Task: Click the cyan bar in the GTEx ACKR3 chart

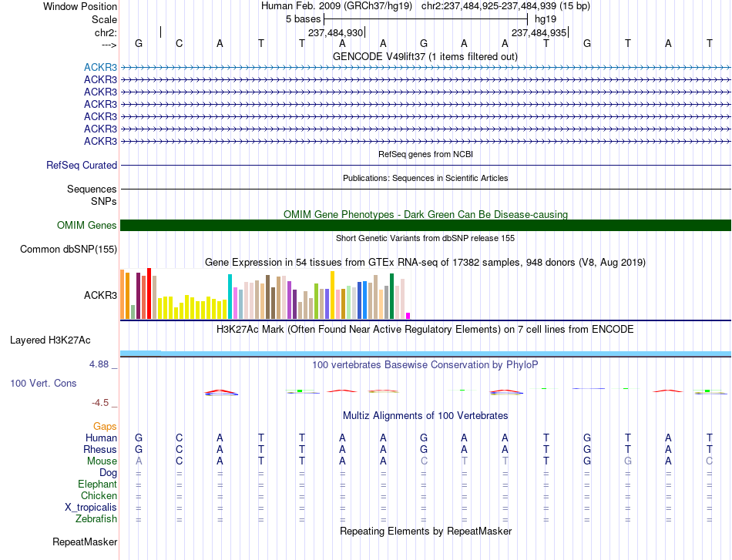Action: pyautogui.click(x=230, y=297)
